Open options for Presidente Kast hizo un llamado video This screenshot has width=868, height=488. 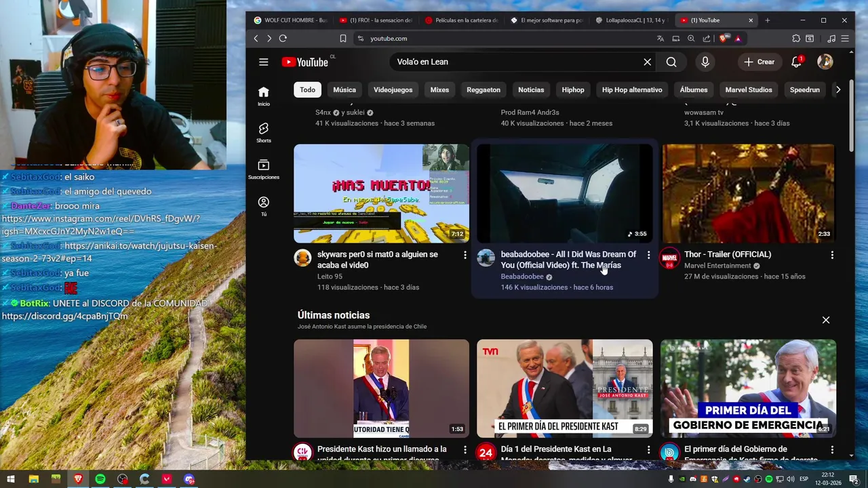(465, 449)
